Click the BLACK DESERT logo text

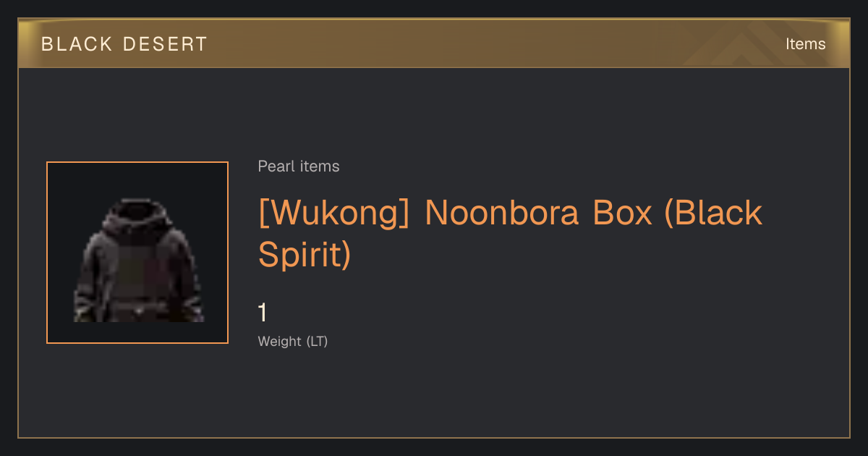tap(124, 44)
